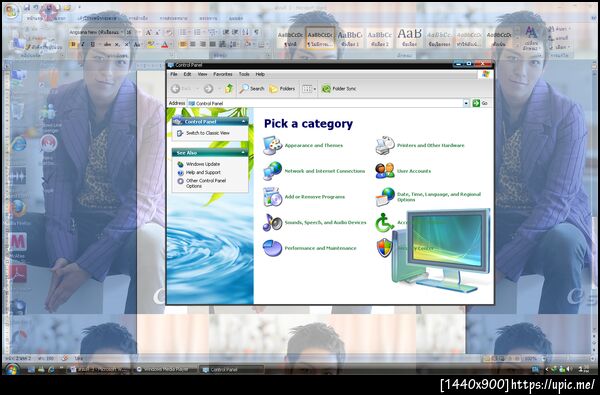
Task: Click the Forward arrow in Control Panel
Action: click(x=209, y=89)
